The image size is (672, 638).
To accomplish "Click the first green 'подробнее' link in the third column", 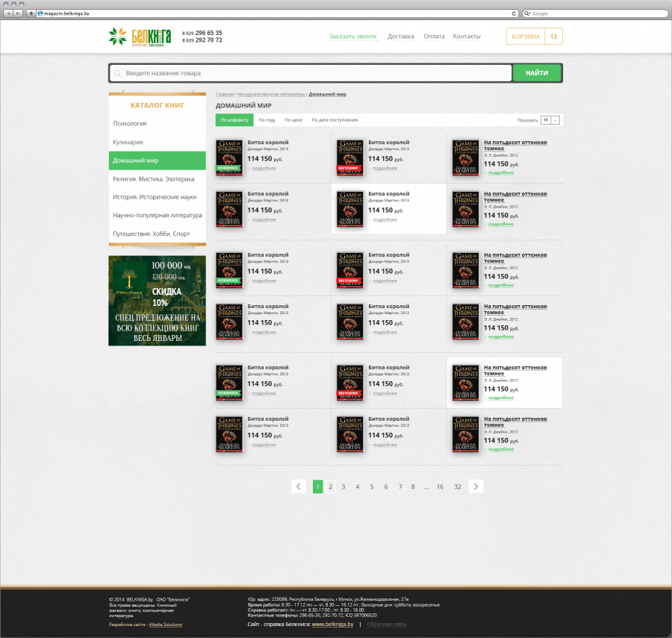I will coord(500,172).
